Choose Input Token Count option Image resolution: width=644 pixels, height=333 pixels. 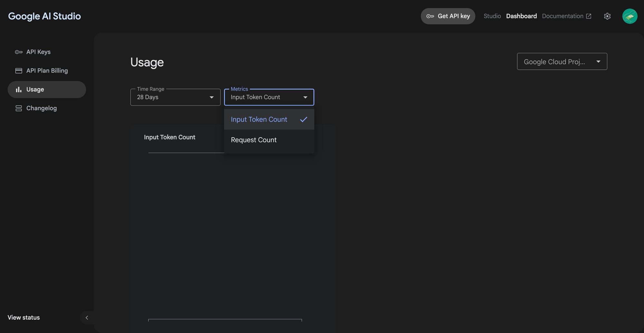coord(269,119)
